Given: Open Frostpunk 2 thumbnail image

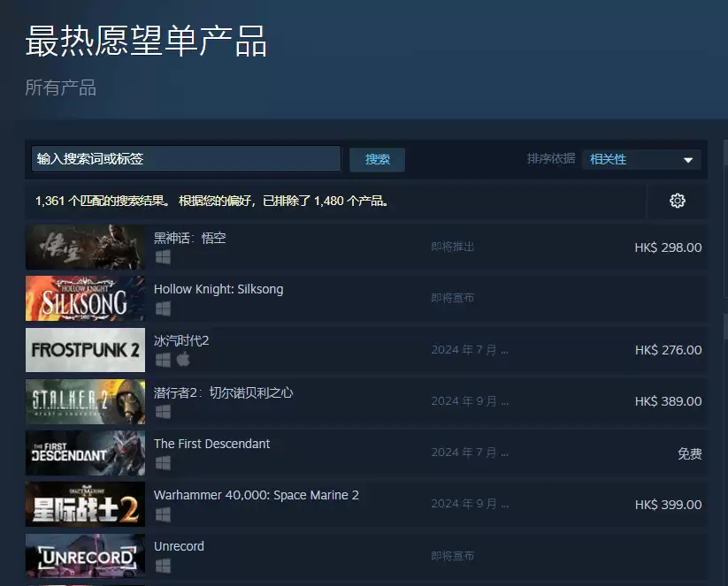Looking at the screenshot, I should pyautogui.click(x=85, y=350).
